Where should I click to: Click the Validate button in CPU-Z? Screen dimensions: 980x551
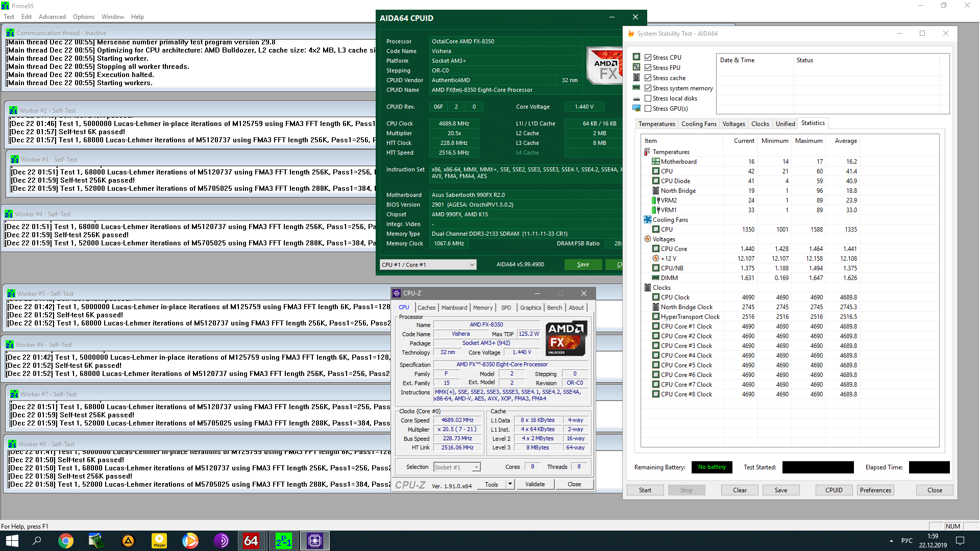534,484
